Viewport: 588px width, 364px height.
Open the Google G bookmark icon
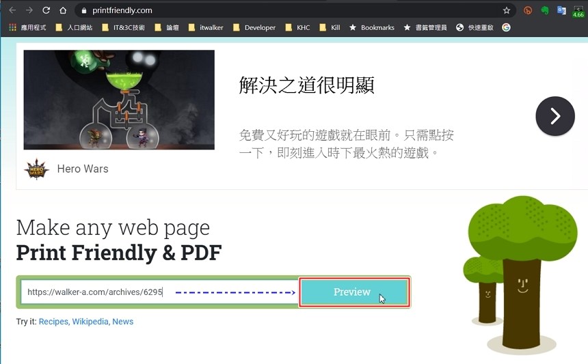[506, 27]
